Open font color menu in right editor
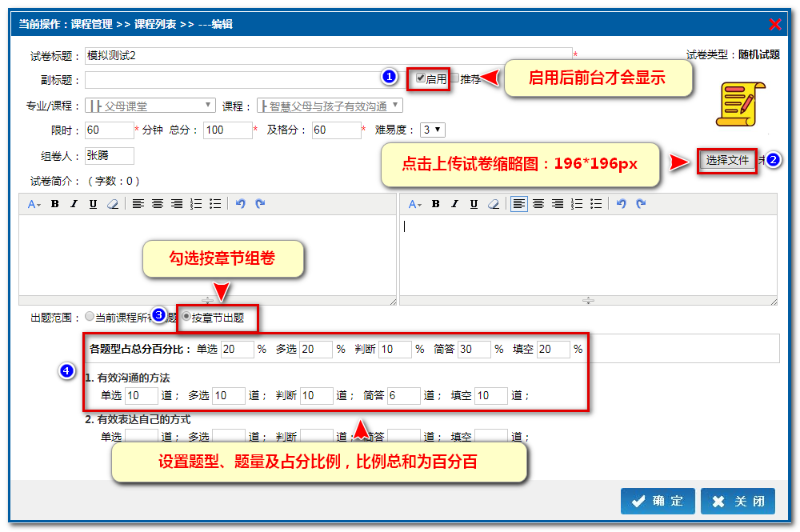800x532 pixels. click(x=415, y=204)
